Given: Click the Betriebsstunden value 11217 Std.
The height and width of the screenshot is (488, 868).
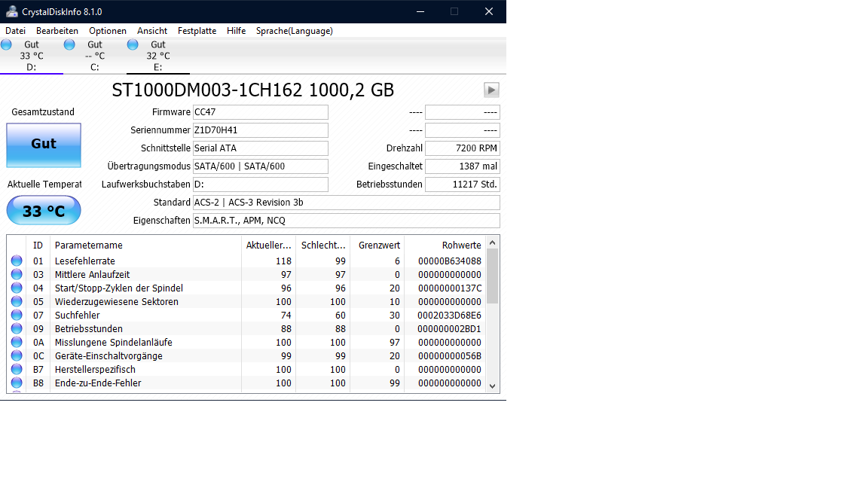Looking at the screenshot, I should tap(462, 185).
